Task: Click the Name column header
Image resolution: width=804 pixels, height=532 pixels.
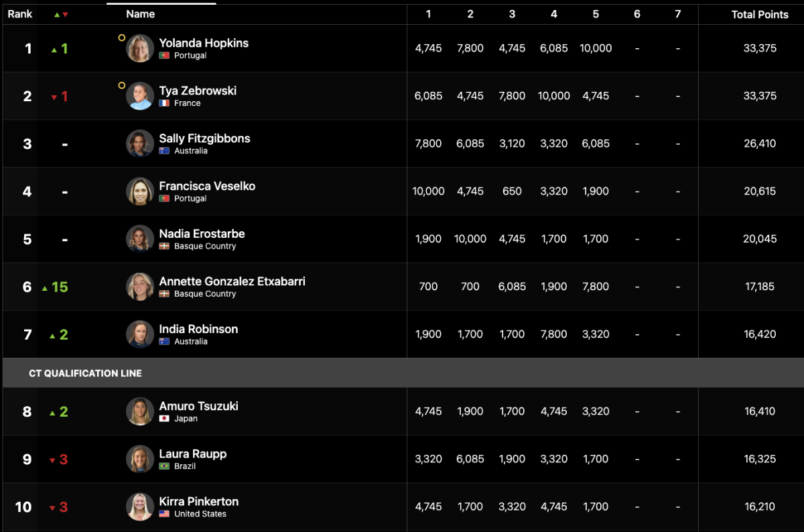Action: tap(140, 14)
